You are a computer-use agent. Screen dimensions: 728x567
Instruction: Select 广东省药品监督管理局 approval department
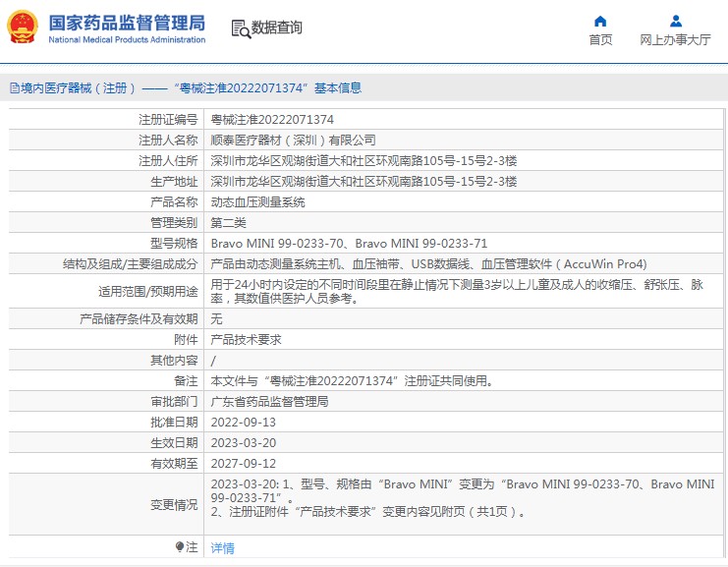(x=269, y=401)
